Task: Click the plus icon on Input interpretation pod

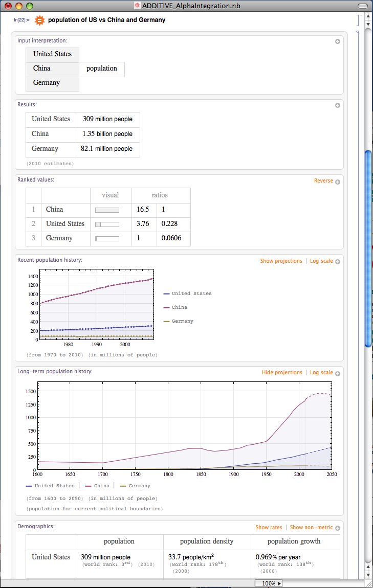Action: click(338, 41)
